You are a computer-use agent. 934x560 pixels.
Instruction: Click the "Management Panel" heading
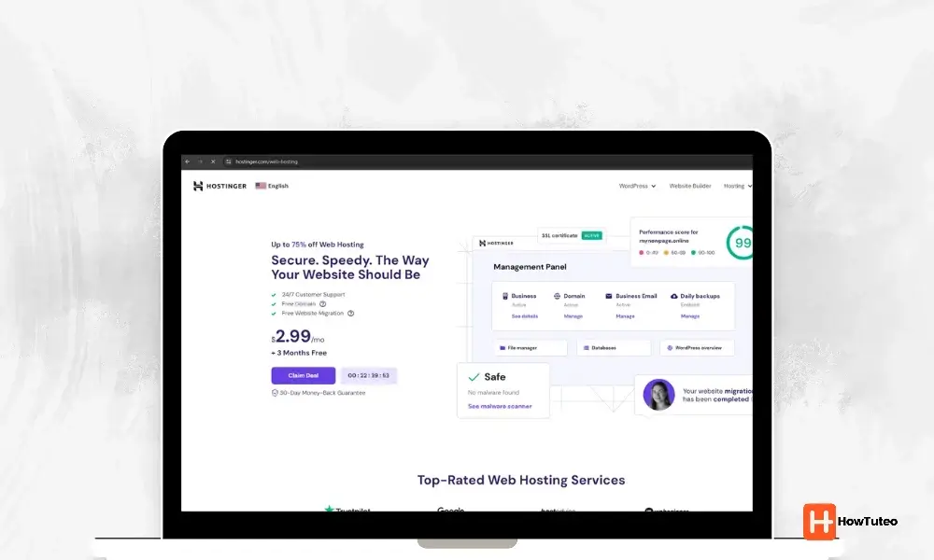point(531,267)
